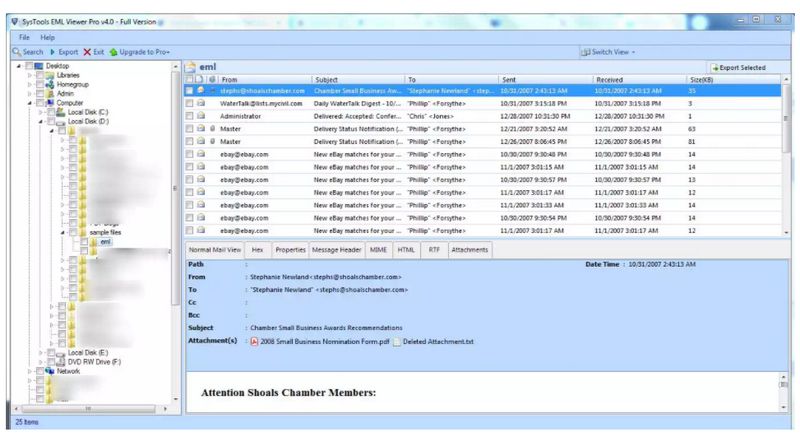Toggle the select-all checkbox in the list header
Viewport: 800px width, 442px height.
[189, 78]
